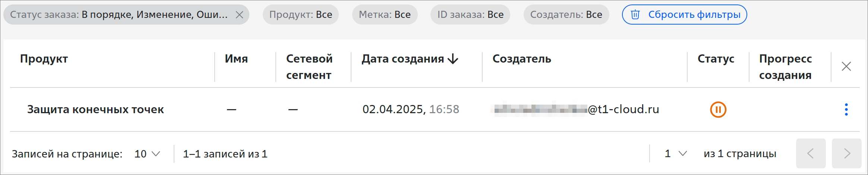Open the ID заказа filter chip

pyautogui.click(x=470, y=15)
